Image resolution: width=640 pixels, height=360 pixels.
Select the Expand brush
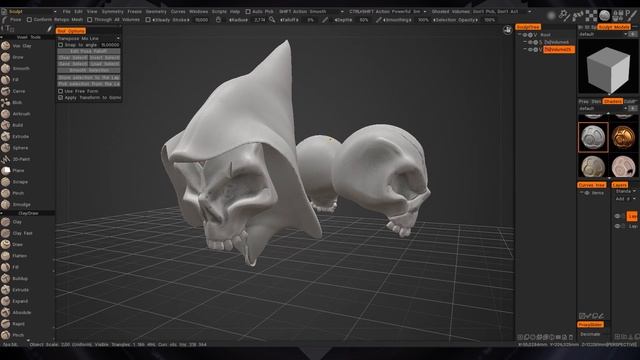click(x=15, y=301)
